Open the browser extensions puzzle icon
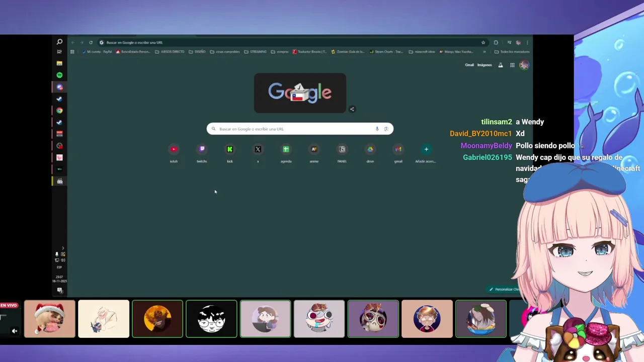The height and width of the screenshot is (362, 644). pos(496,43)
